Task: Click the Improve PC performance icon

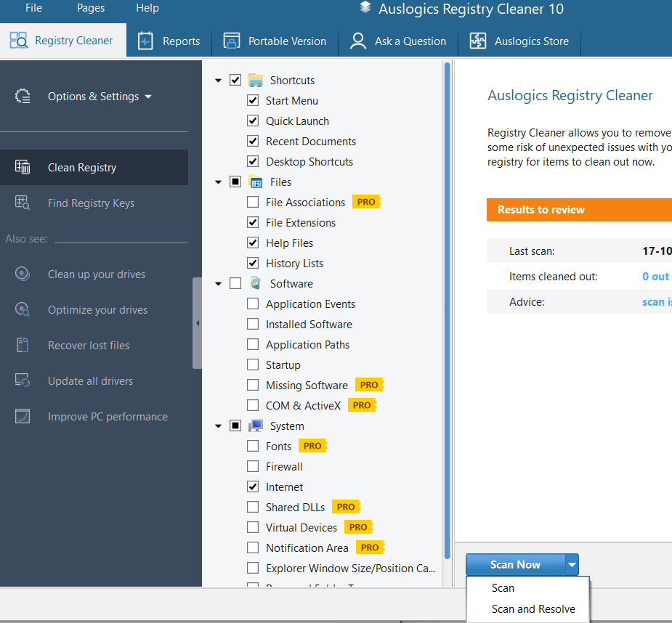Action: coord(23,416)
